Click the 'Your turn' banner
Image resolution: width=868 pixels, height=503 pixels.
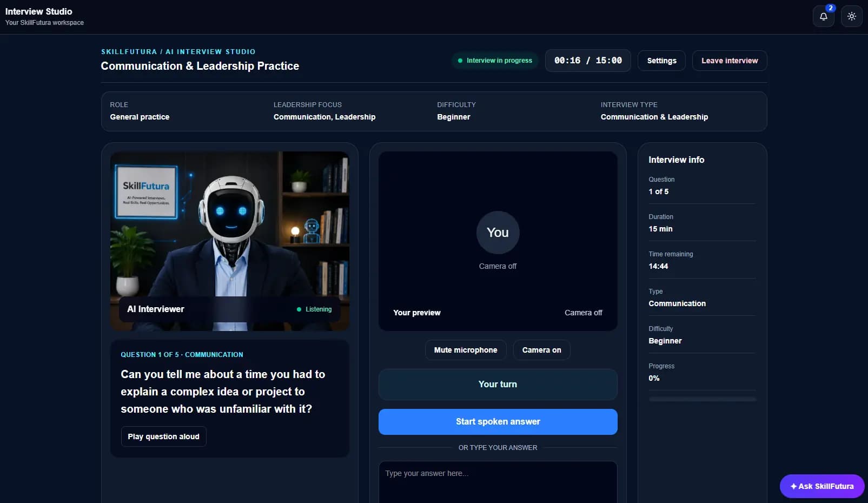[x=498, y=385]
